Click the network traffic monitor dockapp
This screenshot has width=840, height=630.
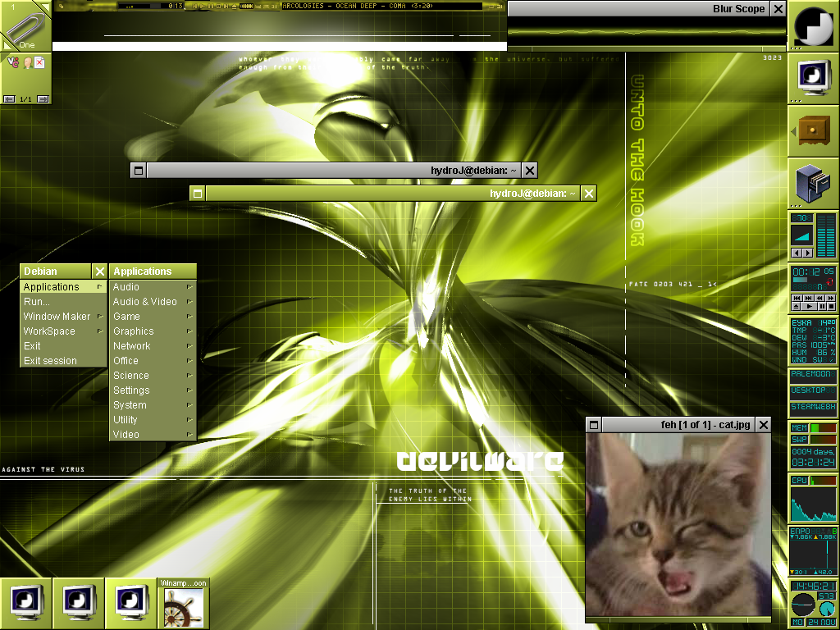[813, 551]
